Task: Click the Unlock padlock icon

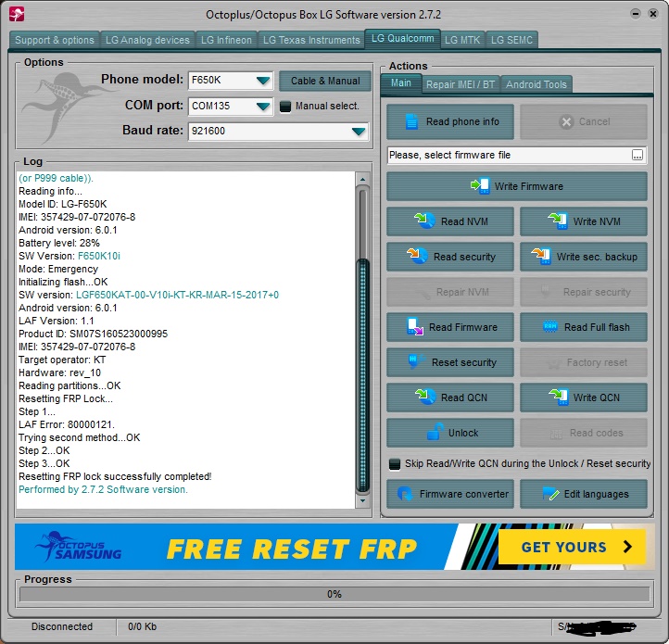Action: click(435, 432)
